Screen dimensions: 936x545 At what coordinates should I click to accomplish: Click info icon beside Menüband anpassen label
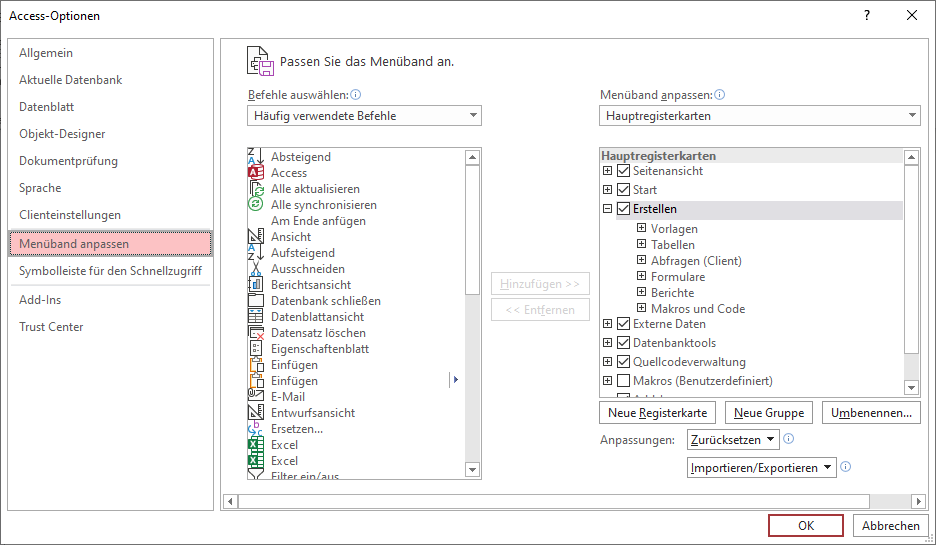click(720, 94)
